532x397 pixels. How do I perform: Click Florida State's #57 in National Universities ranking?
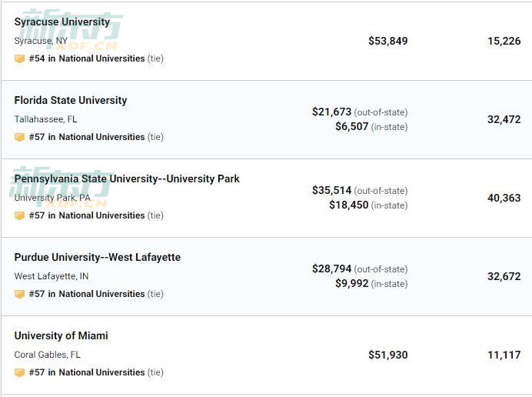point(87,137)
